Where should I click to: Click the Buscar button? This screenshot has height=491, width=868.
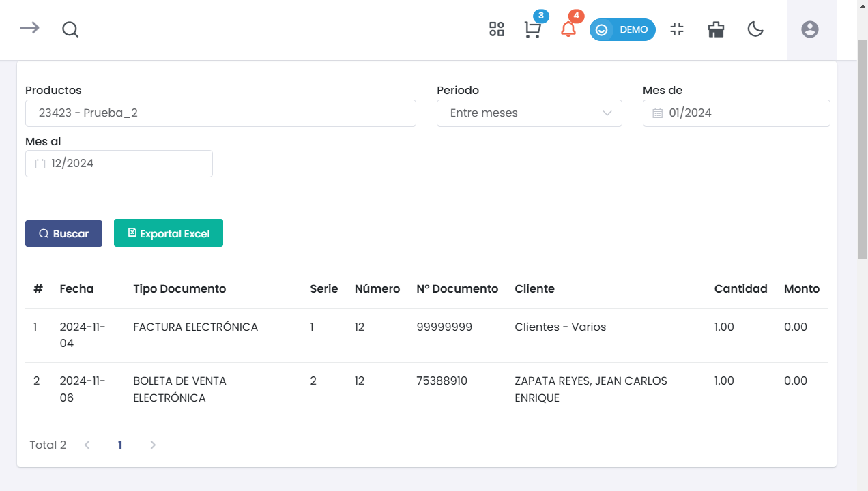coord(63,233)
